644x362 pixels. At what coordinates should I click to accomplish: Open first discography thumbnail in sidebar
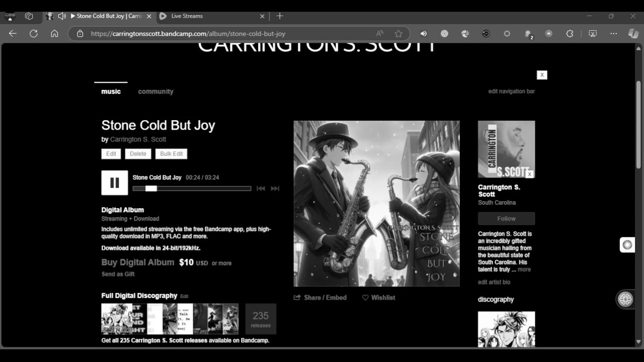pyautogui.click(x=506, y=329)
